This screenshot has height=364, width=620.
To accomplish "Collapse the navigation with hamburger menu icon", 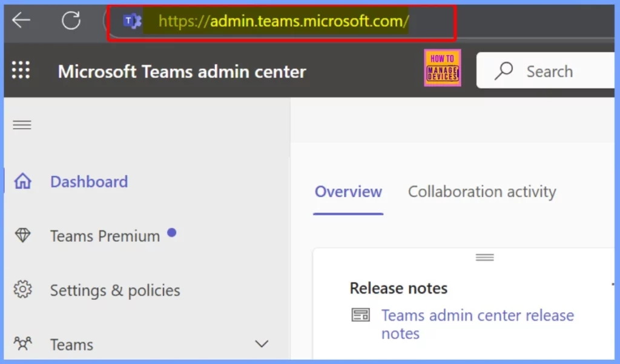I will click(22, 125).
